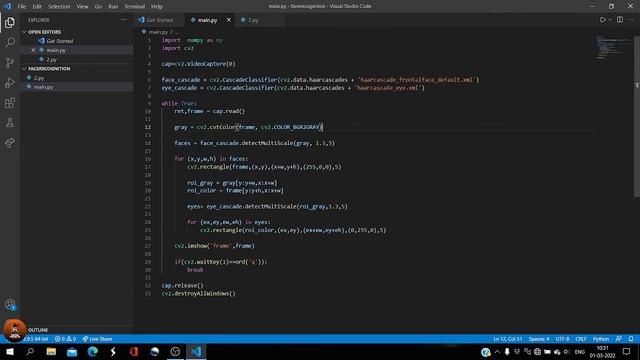
Task: Click the notifications bell in status bar
Action: pos(631,339)
